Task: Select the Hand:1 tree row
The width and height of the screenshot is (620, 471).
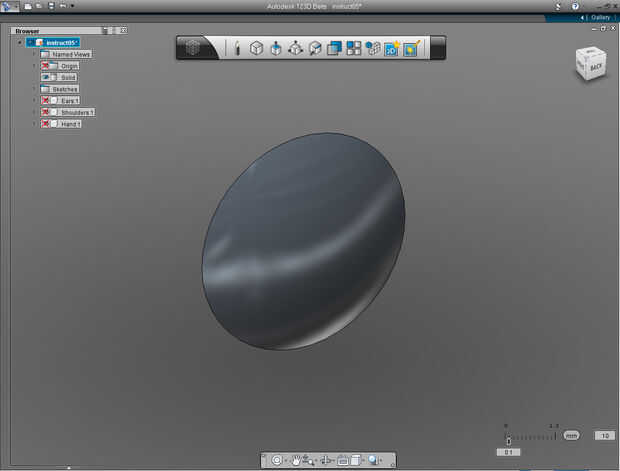Action: pyautogui.click(x=61, y=124)
